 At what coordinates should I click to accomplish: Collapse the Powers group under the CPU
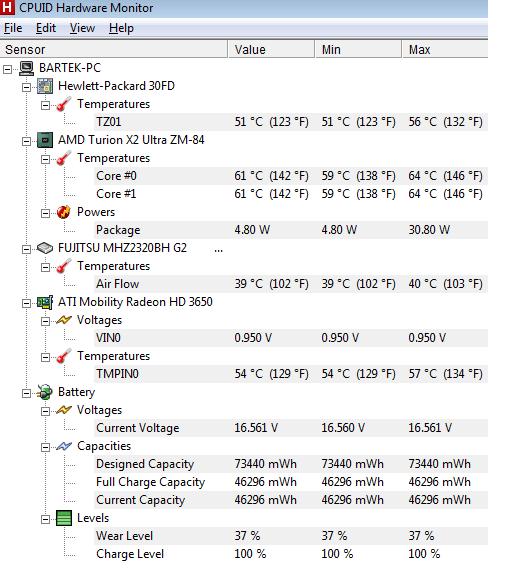[45, 213]
